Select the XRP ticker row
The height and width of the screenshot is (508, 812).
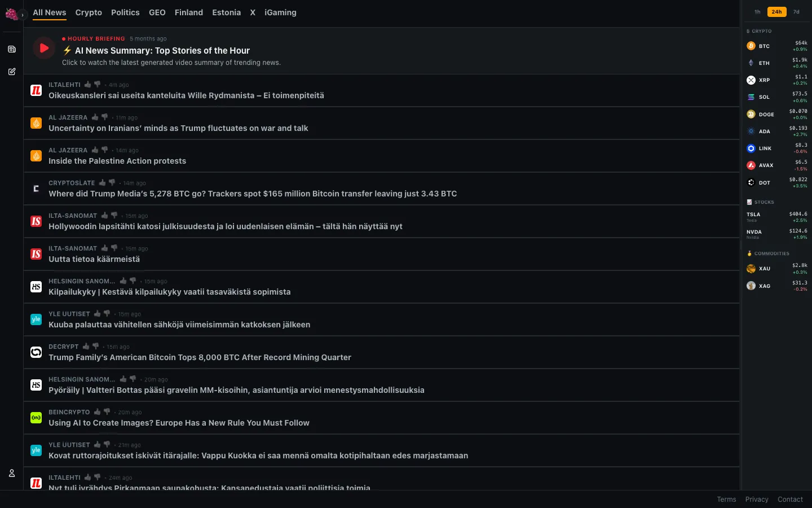(777, 80)
